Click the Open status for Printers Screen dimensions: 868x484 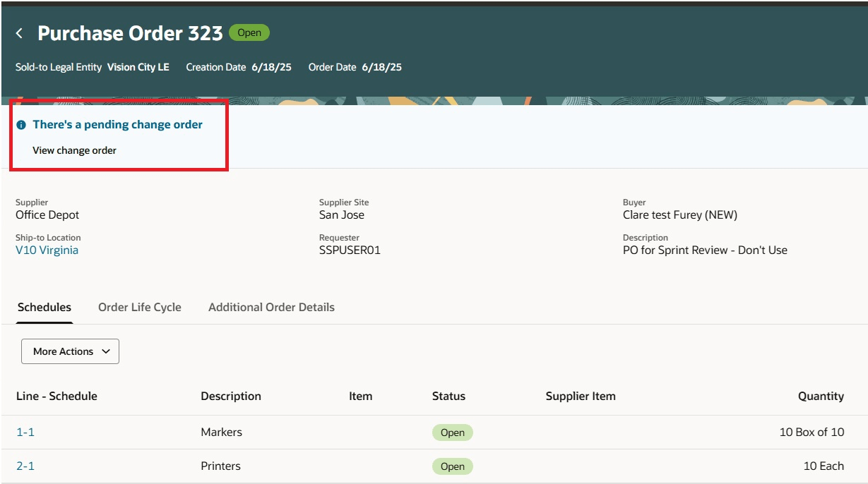pos(452,466)
